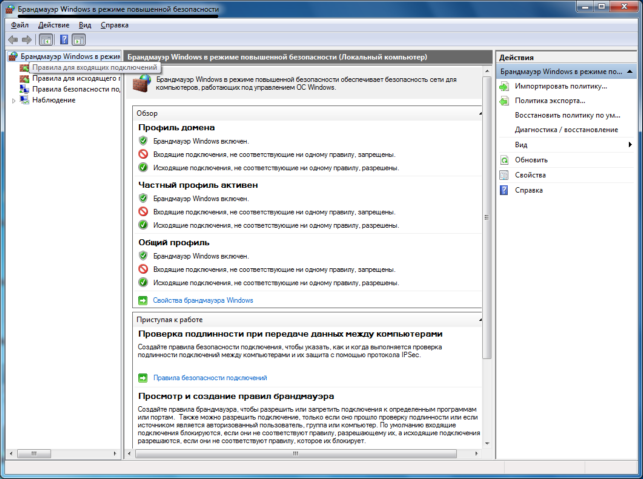Screen dimensions: 643x479
Task: Open the Help toolbar question-mark icon
Action: [x=64, y=40]
